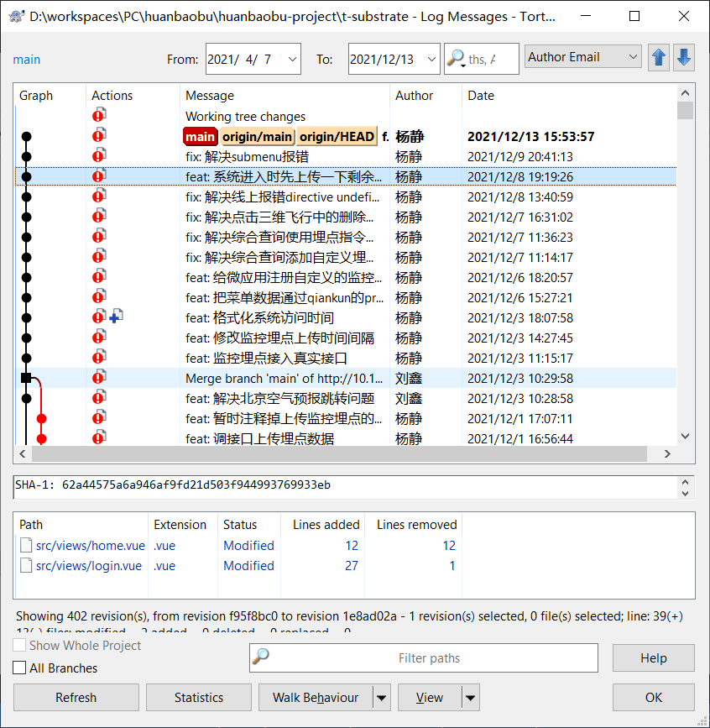Click the main branch link
The width and height of the screenshot is (710, 728).
(27, 60)
